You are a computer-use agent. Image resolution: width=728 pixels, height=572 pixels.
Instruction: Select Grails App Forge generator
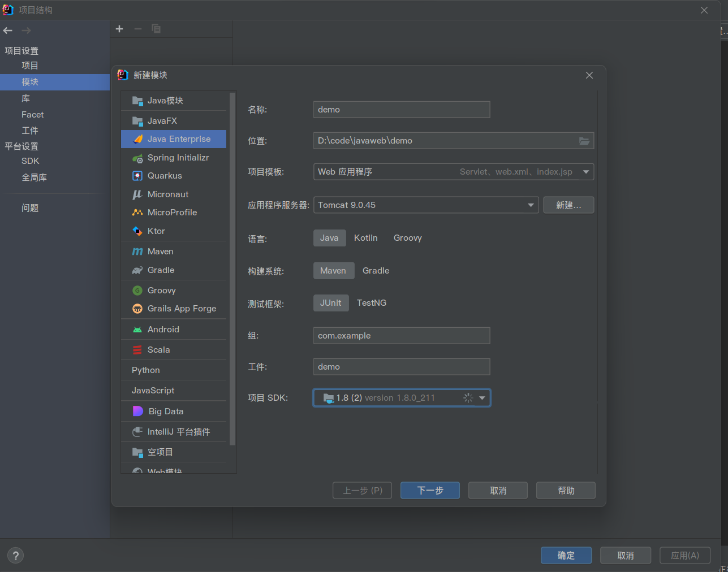181,309
